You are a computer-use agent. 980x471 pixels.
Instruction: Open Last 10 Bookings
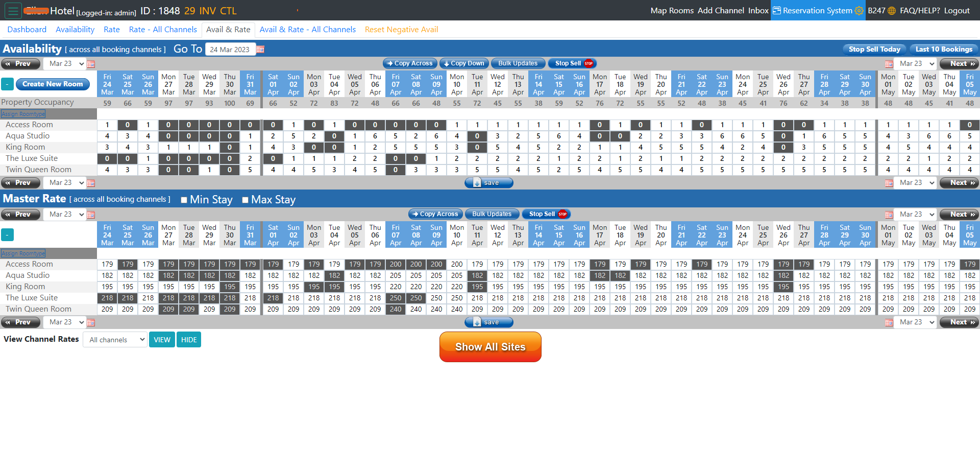pyautogui.click(x=943, y=49)
